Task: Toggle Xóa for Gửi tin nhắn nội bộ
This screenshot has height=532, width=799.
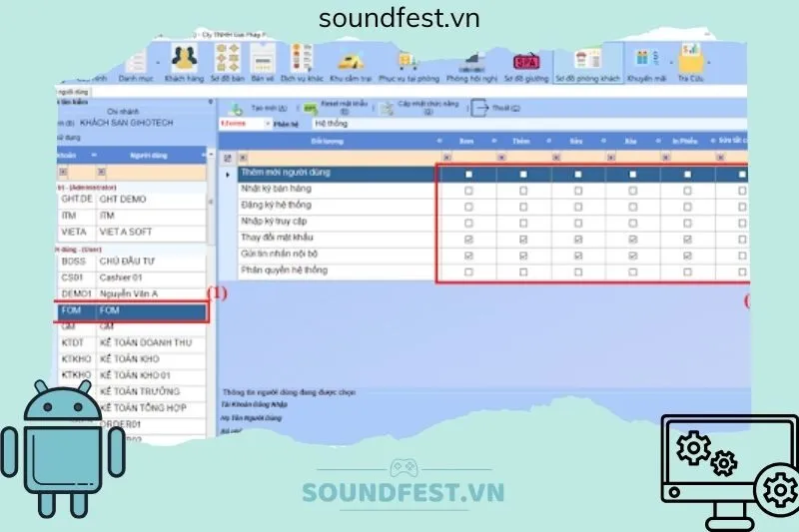Action: tap(633, 256)
